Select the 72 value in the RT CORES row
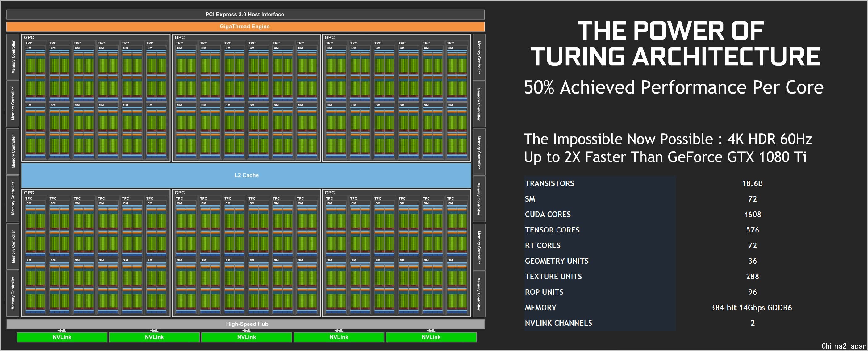This screenshot has width=868, height=351. tap(752, 246)
